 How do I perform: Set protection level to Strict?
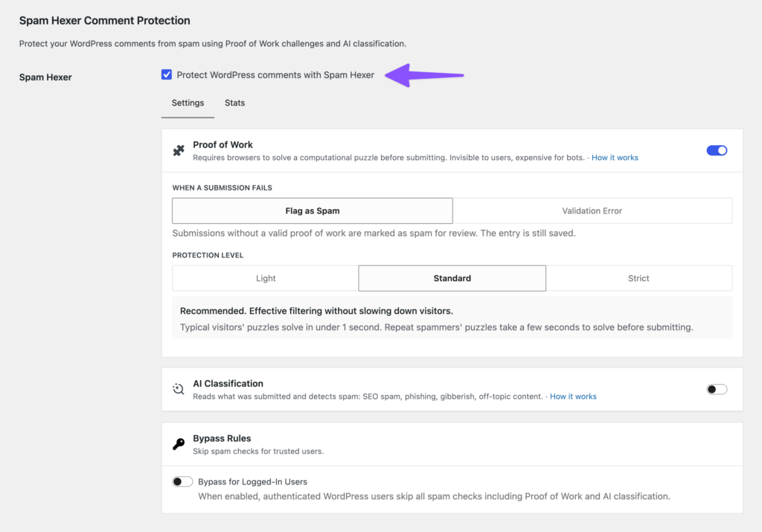pos(638,278)
